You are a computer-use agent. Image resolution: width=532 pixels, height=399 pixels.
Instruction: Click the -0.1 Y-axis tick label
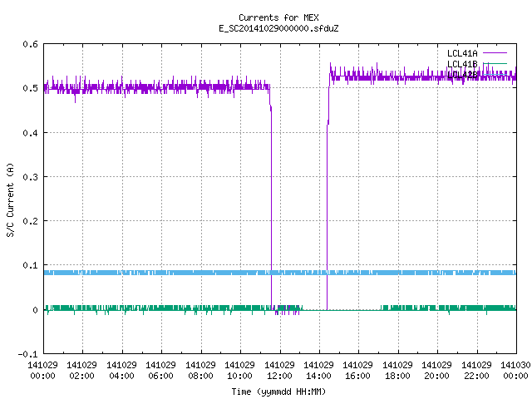click(x=27, y=354)
